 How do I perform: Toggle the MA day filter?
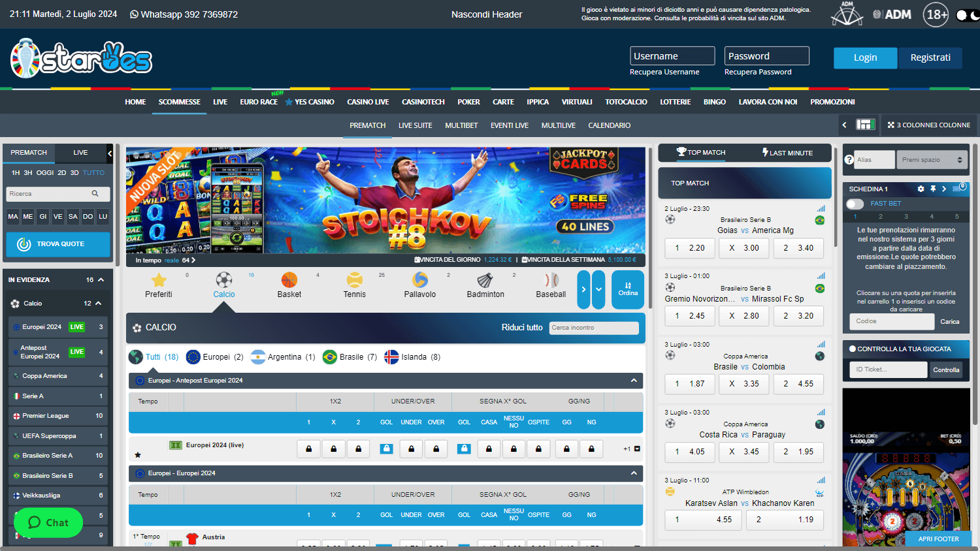(x=13, y=217)
